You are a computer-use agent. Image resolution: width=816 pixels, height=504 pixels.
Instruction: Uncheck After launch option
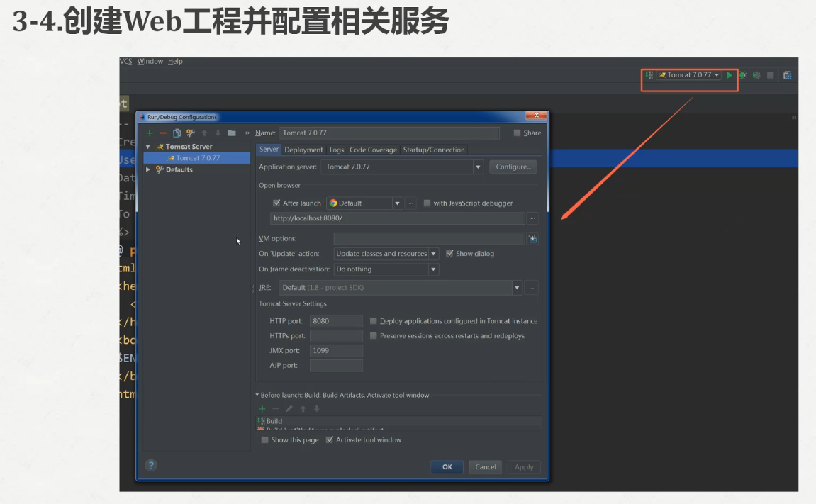click(x=276, y=203)
